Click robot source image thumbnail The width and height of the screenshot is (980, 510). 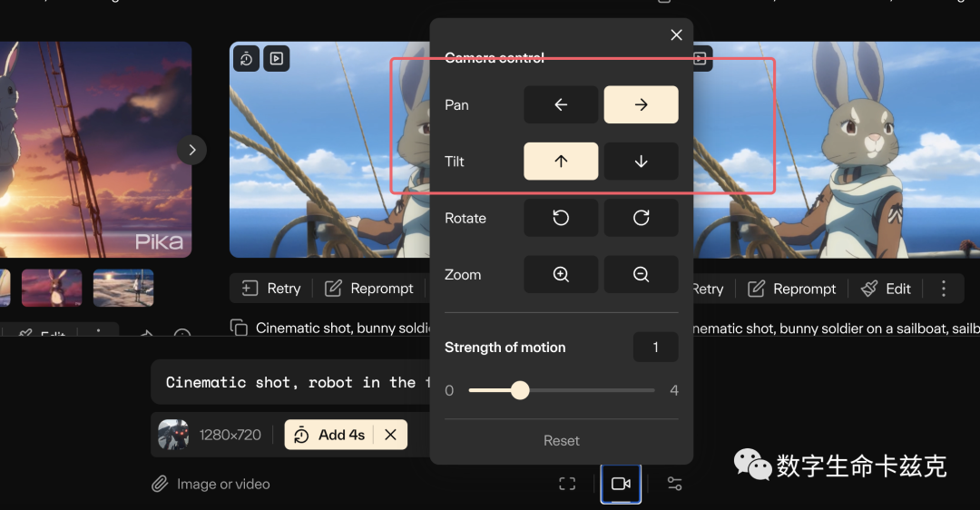(x=173, y=435)
